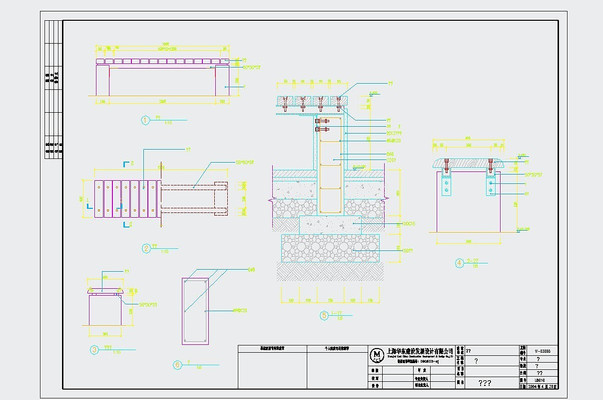This screenshot has height=400, width=603.
Task: Click the company name in title block
Action: coord(422,352)
